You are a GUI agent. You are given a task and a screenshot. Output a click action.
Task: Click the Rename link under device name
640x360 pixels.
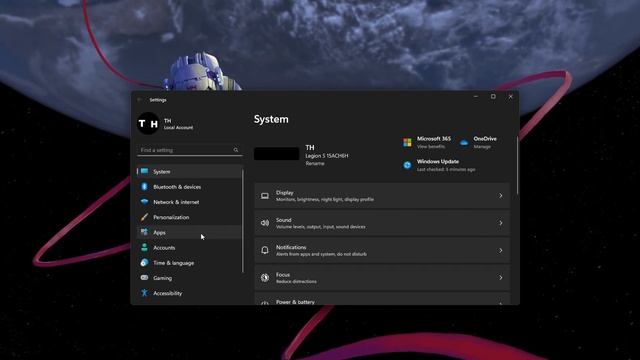point(315,163)
